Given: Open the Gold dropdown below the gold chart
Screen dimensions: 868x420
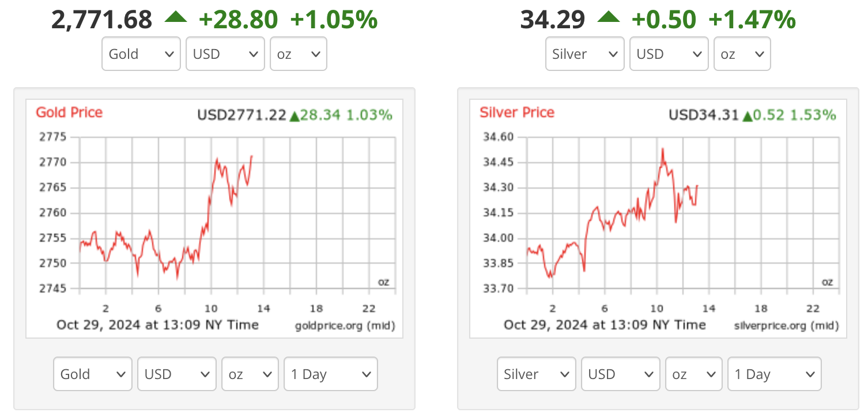Looking at the screenshot, I should click(93, 374).
